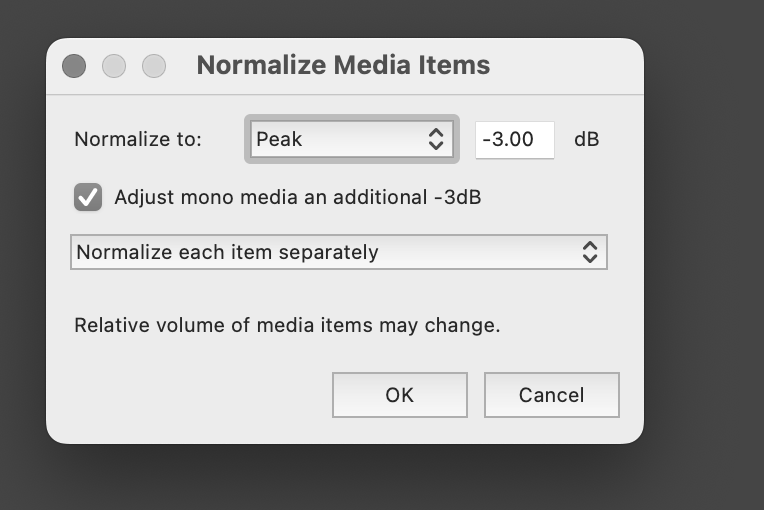
Task: Click the minimize window button
Action: click(114, 66)
